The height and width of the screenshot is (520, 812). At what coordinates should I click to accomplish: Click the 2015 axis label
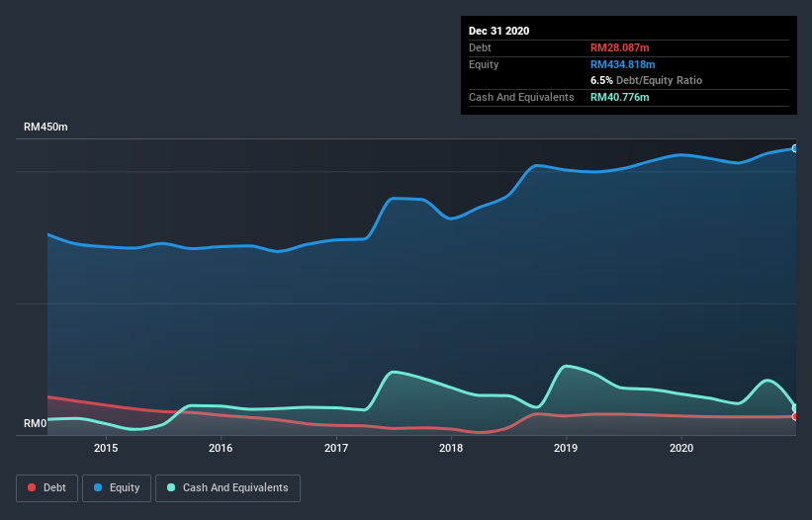[106, 448]
